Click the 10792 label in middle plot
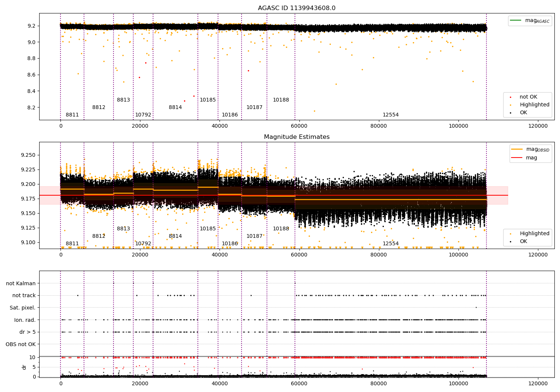Screen dimensions: 560x392 pyautogui.click(x=143, y=244)
